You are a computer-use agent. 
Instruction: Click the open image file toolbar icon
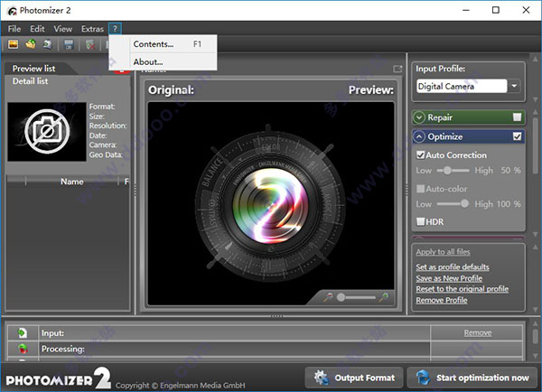[14, 44]
